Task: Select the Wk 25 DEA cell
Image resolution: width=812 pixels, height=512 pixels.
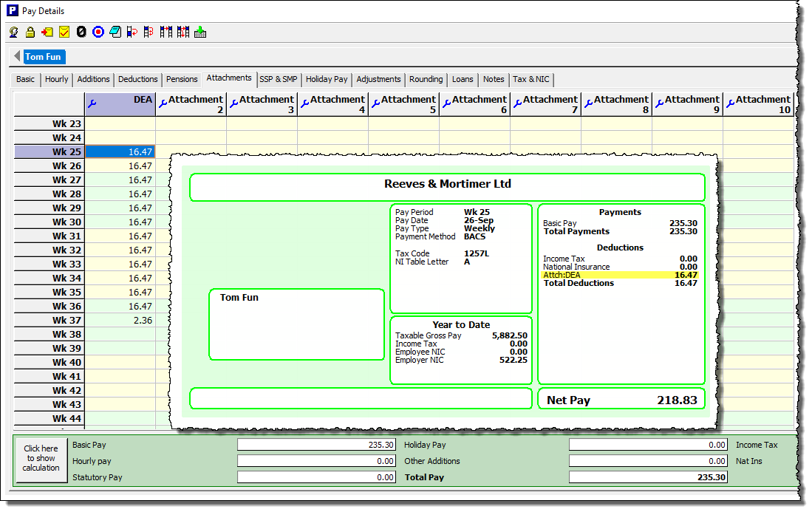Action: (x=120, y=151)
